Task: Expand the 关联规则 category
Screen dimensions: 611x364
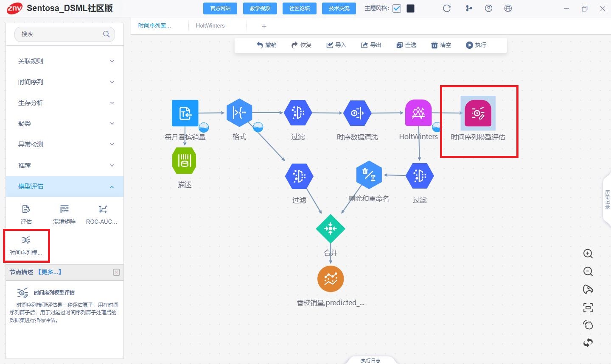Action: coord(64,61)
